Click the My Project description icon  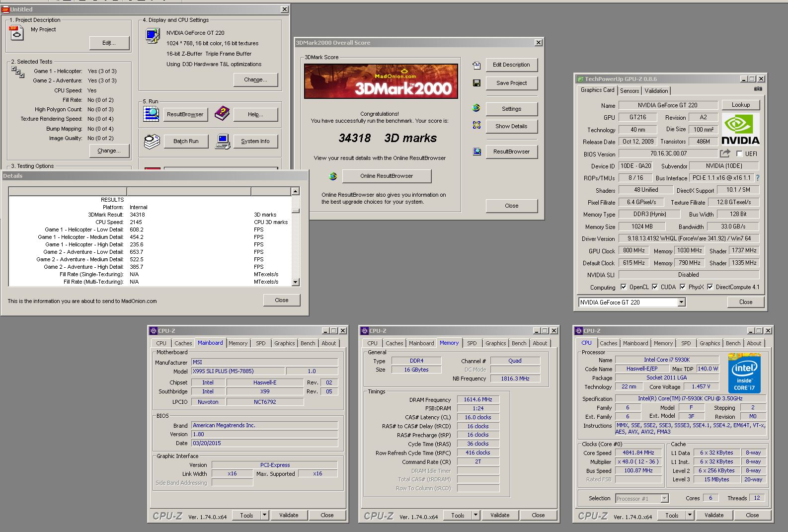pyautogui.click(x=16, y=33)
